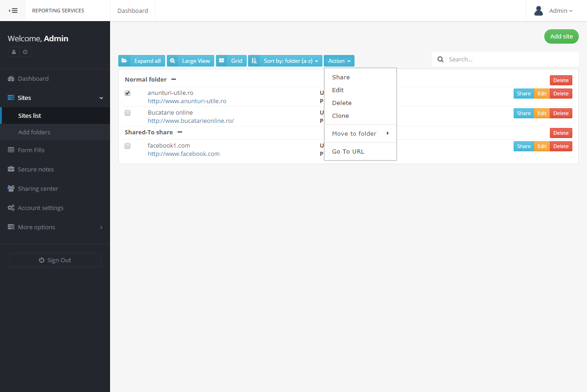Click the Search input field
The width and height of the screenshot is (587, 392).
click(509, 59)
